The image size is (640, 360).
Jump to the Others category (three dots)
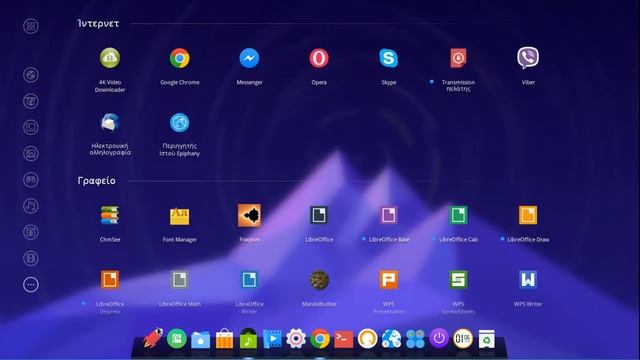coord(31,284)
